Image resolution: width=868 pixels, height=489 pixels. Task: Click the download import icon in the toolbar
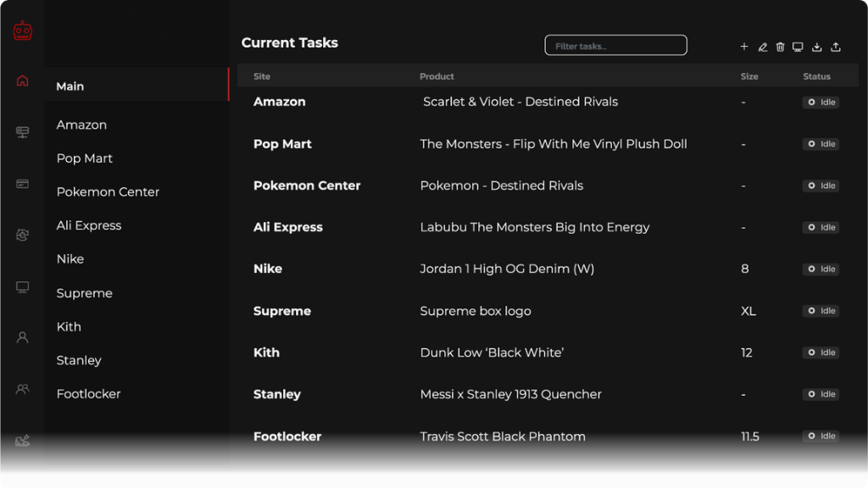[x=817, y=47]
